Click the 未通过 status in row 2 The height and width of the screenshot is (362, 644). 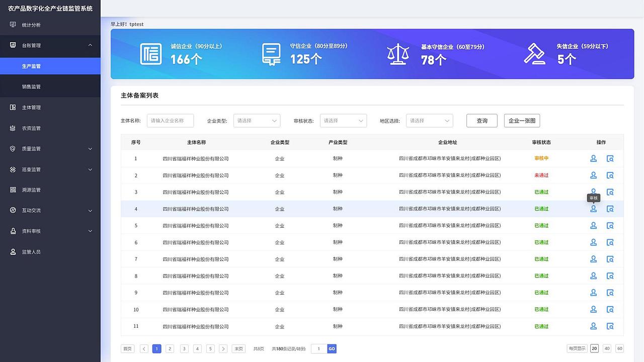click(541, 175)
